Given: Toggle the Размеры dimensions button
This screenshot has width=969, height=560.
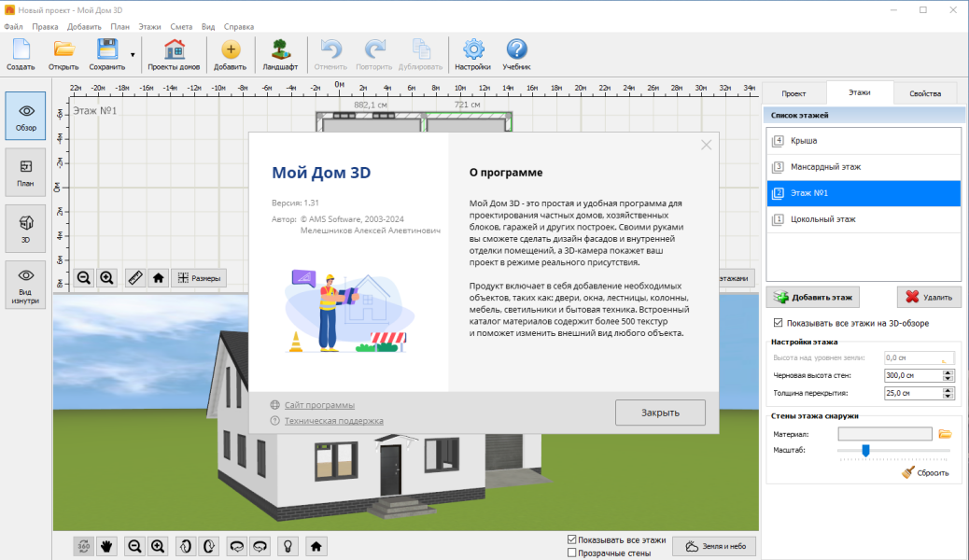Looking at the screenshot, I should [x=199, y=278].
